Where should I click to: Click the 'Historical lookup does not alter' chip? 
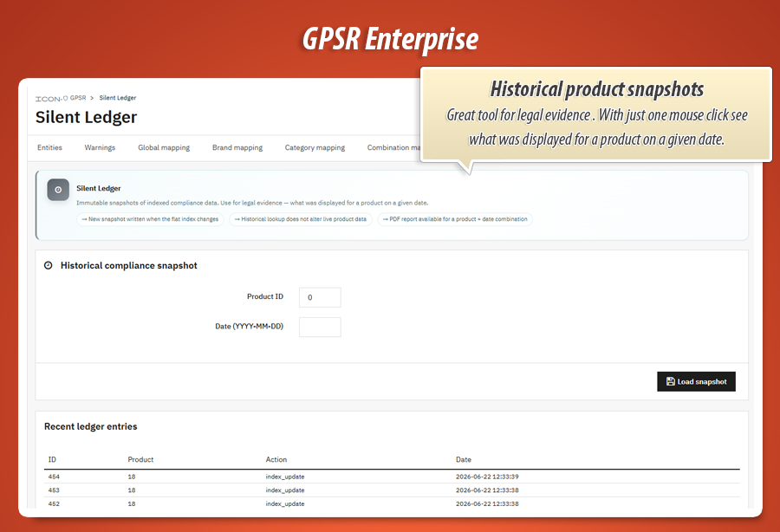301,219
